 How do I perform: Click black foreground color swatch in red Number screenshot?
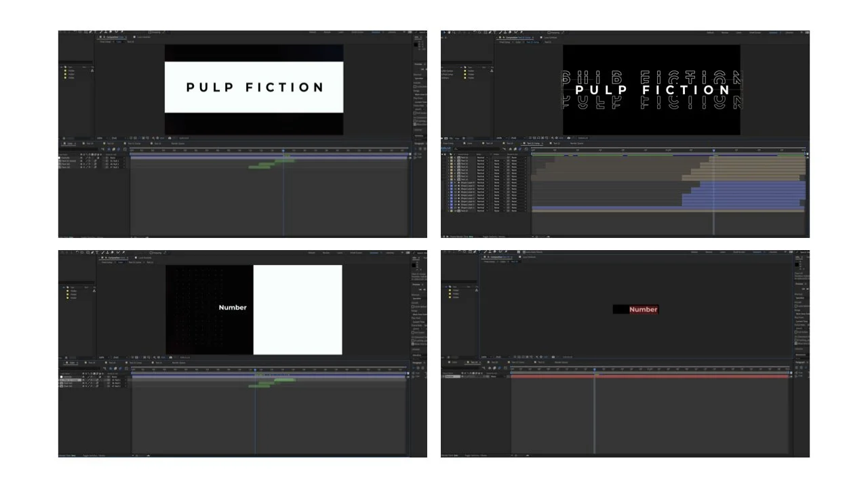pyautogui.click(x=797, y=265)
